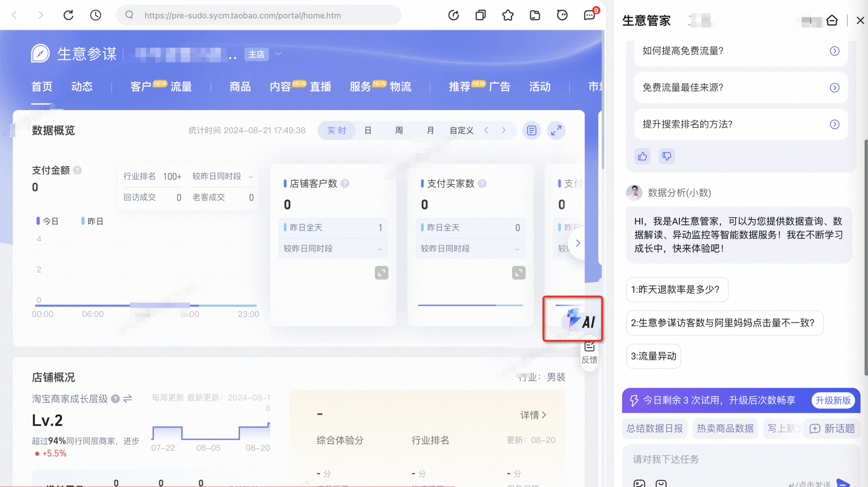Open browser history clock icon
868x487 pixels.
coord(96,15)
